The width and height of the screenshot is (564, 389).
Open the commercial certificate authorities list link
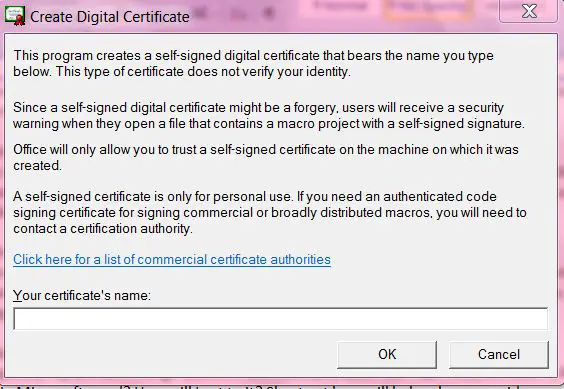(x=172, y=259)
